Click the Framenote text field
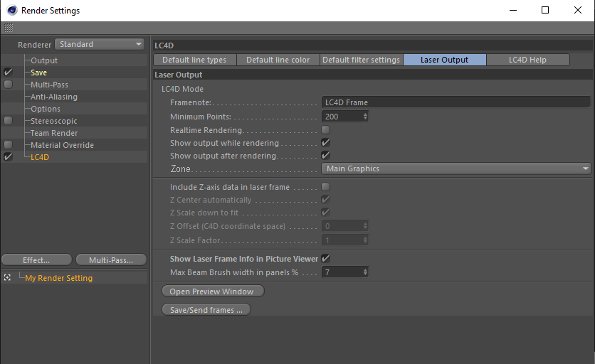 (456, 102)
